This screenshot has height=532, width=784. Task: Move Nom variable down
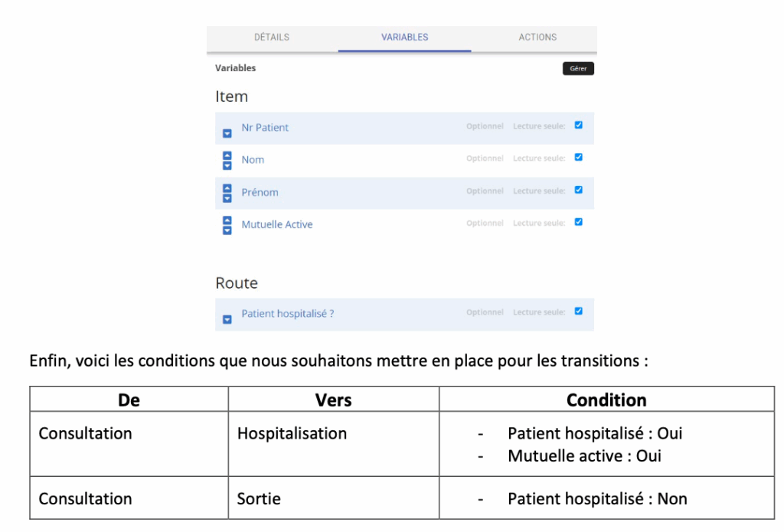227,165
